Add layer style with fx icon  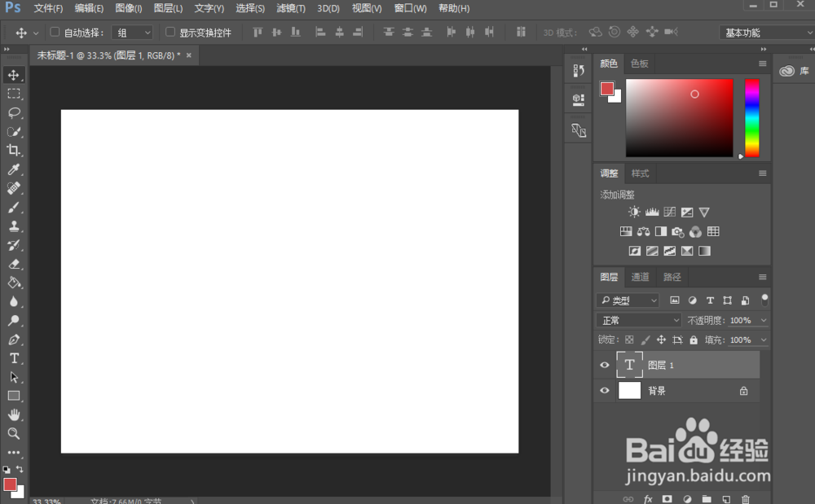pos(648,499)
